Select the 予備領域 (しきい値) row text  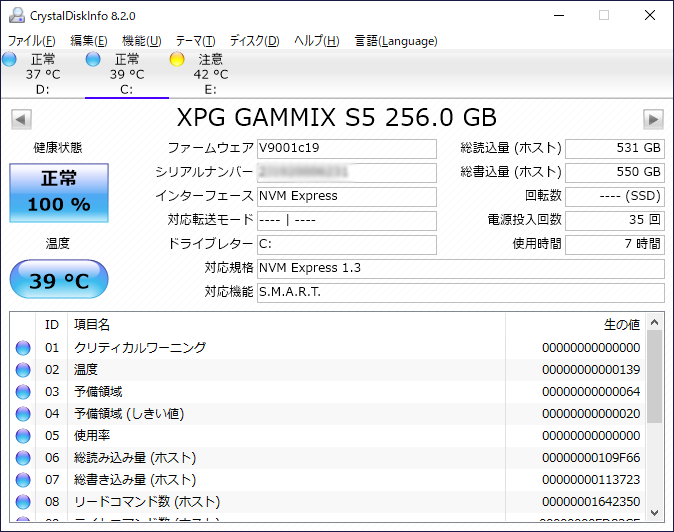click(129, 414)
